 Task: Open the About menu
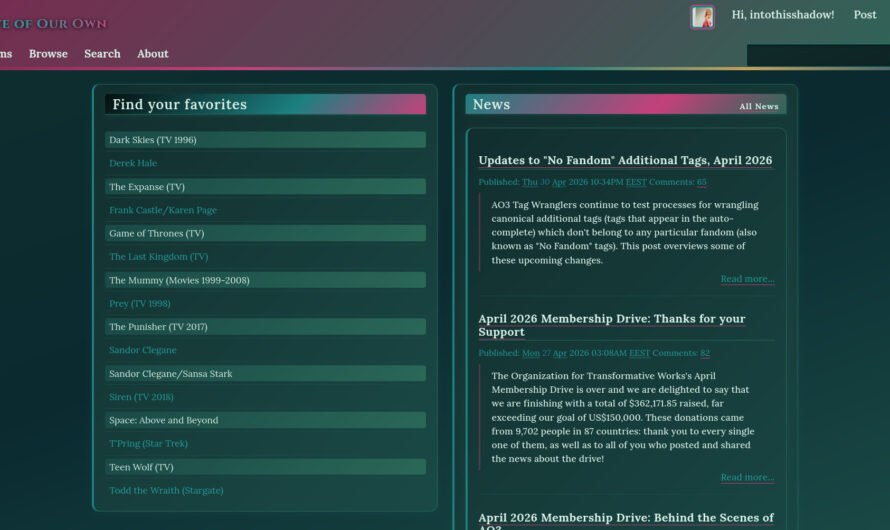(x=153, y=54)
